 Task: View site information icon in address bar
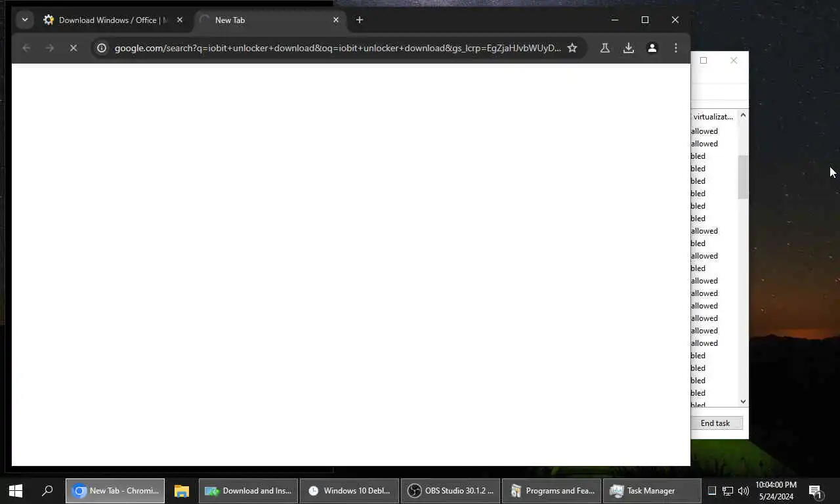102,48
